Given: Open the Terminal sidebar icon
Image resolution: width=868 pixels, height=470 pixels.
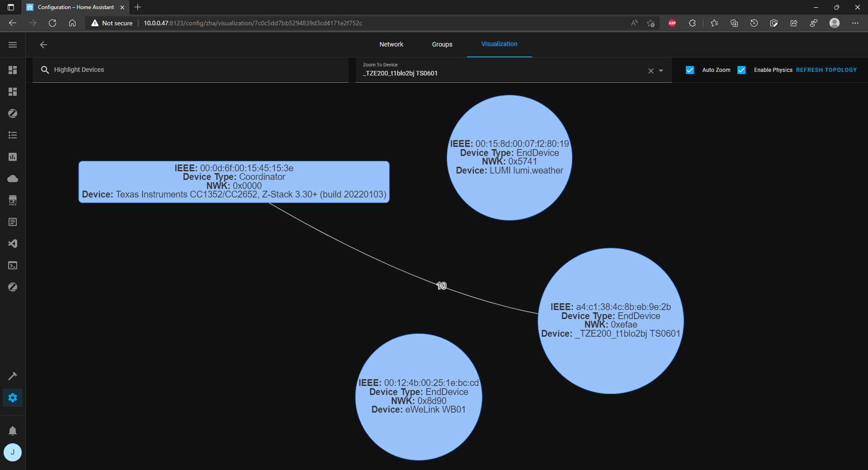Looking at the screenshot, I should pos(12,265).
